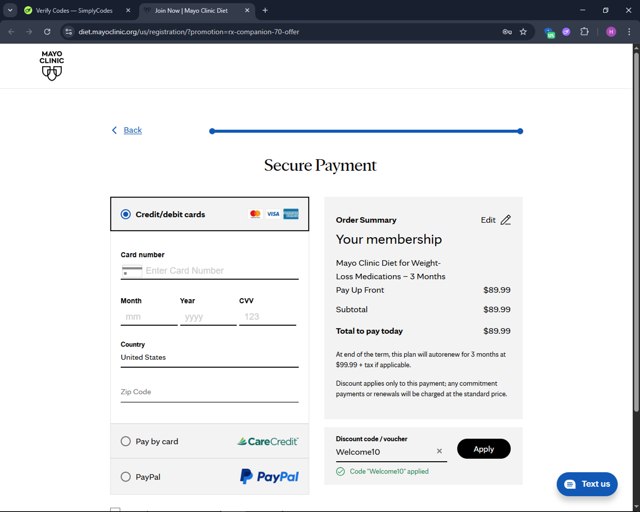The image size is (640, 512).
Task: Select Pay by card CareCredit option
Action: coord(209,441)
